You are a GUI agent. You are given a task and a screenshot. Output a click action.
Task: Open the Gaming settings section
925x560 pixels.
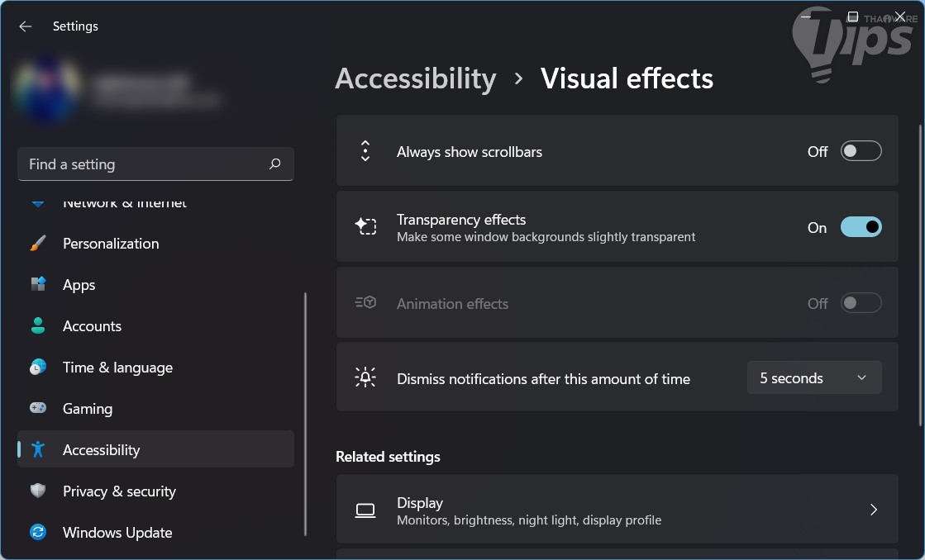click(88, 409)
